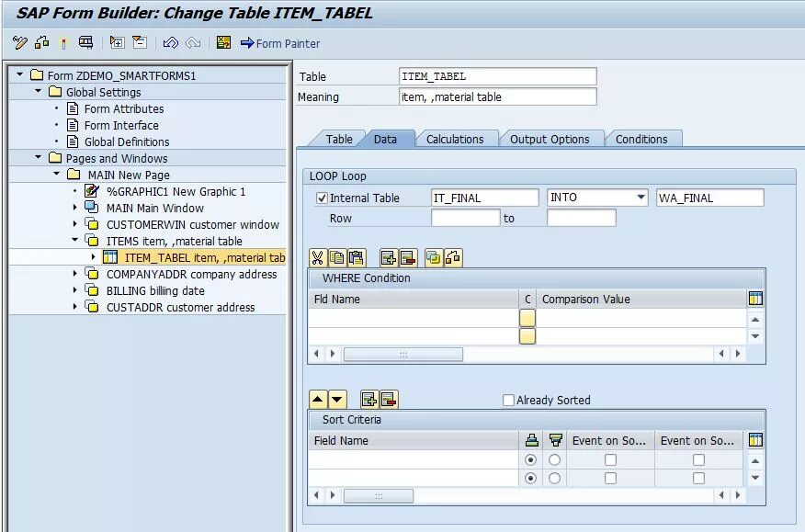Select CUSTADDR customer address node
The height and width of the screenshot is (532, 805).
(181, 307)
